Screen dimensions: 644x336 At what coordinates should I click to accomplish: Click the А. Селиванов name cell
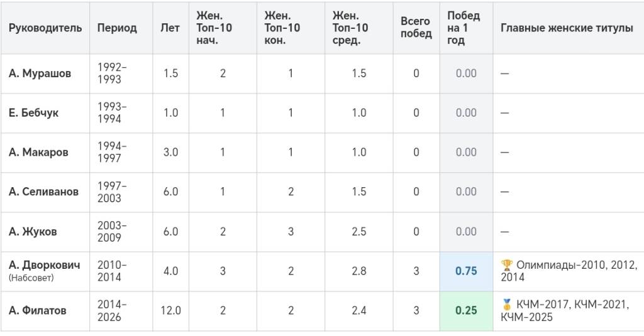(43, 192)
